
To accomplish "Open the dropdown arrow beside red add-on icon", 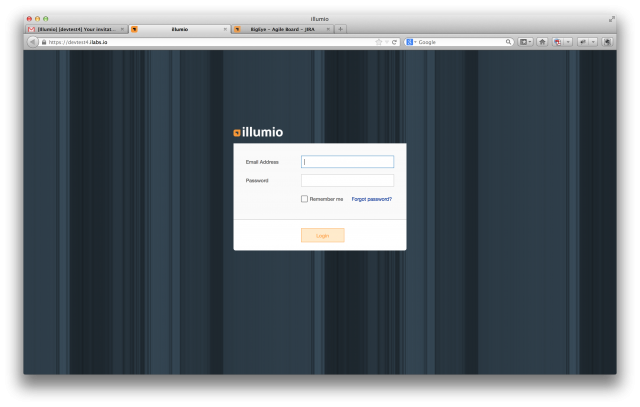I will (568, 42).
